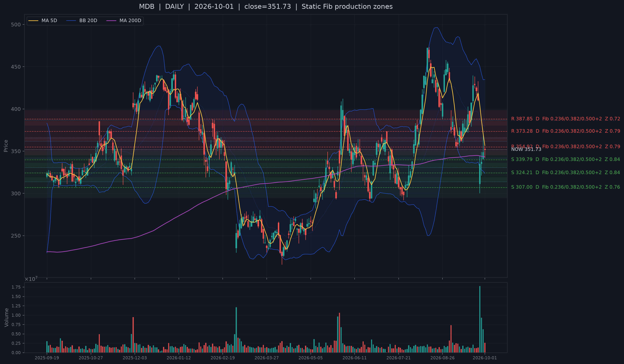
Task: Click the 450 price axis tick
Action: (x=16, y=67)
